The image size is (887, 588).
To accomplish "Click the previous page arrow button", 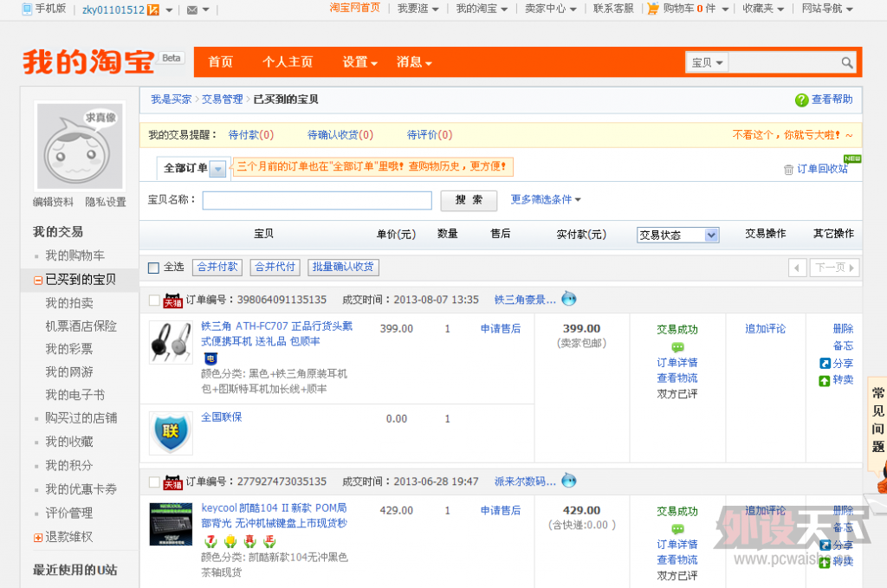I will pyautogui.click(x=797, y=268).
